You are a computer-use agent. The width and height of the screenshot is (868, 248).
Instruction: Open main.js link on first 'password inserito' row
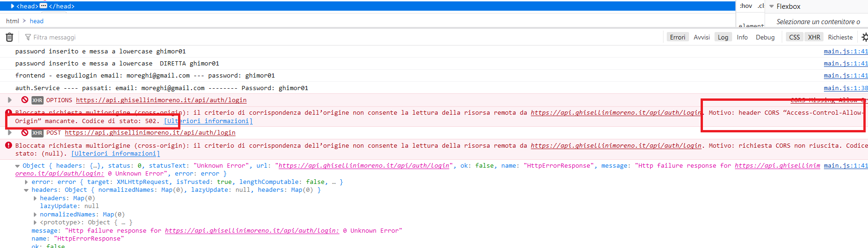[846, 51]
